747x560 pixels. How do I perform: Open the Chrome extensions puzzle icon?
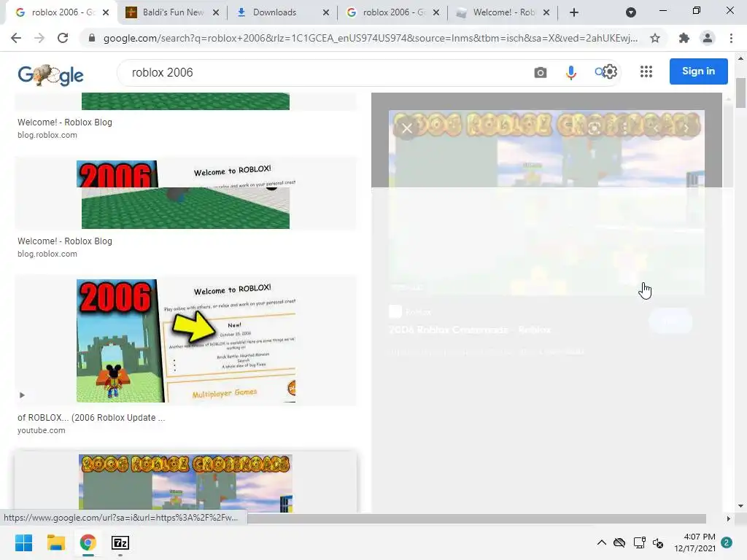coord(684,38)
